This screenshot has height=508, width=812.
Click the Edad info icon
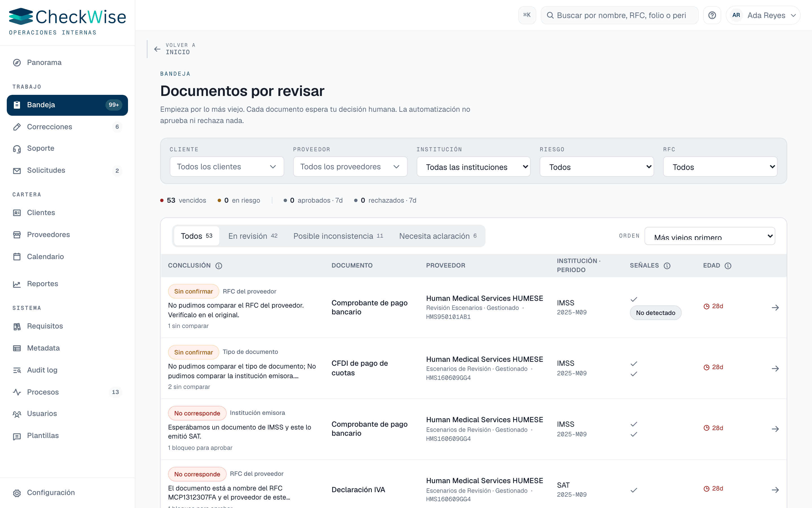(x=728, y=266)
